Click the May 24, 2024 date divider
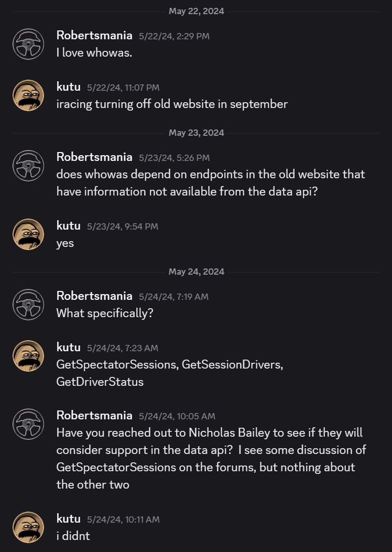 pyautogui.click(x=196, y=272)
